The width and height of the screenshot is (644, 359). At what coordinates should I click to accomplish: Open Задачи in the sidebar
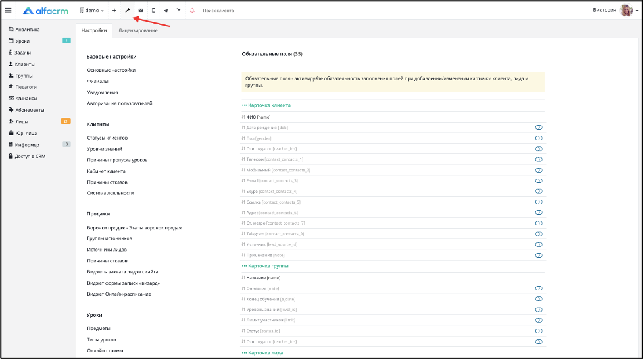pos(20,53)
